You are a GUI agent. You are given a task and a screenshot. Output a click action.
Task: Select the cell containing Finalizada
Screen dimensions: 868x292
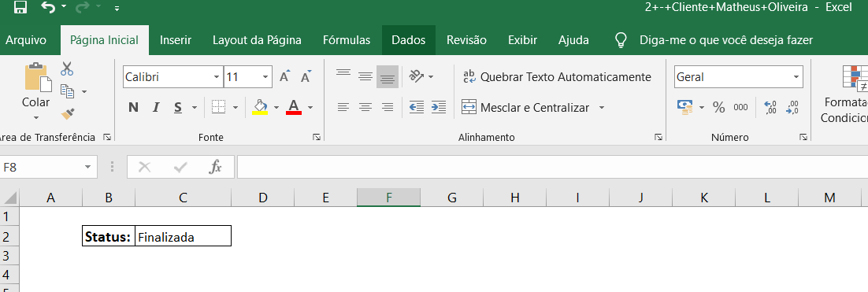pyautogui.click(x=184, y=237)
